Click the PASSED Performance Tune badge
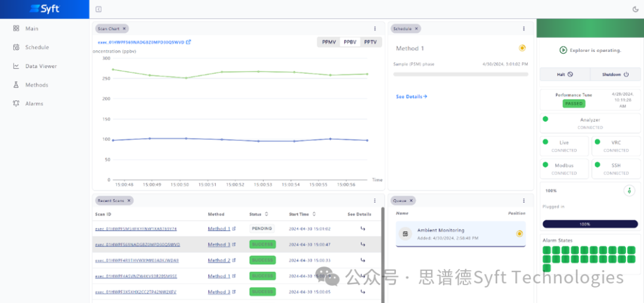 [574, 103]
